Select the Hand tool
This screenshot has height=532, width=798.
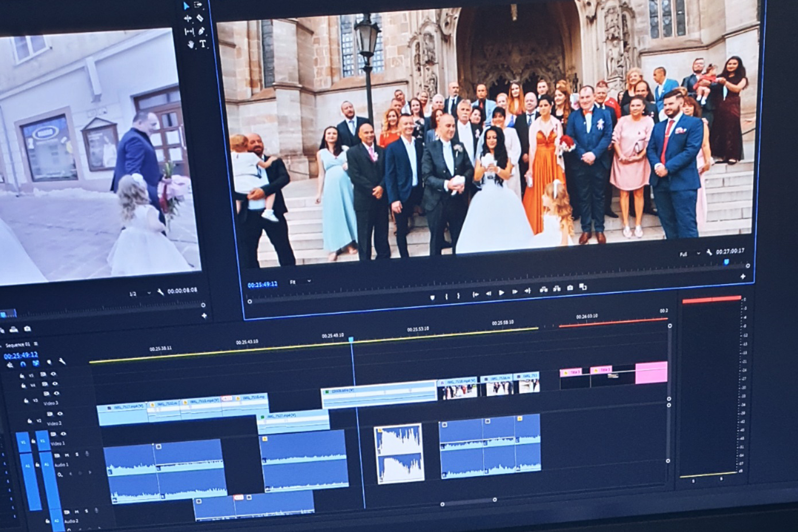click(191, 45)
